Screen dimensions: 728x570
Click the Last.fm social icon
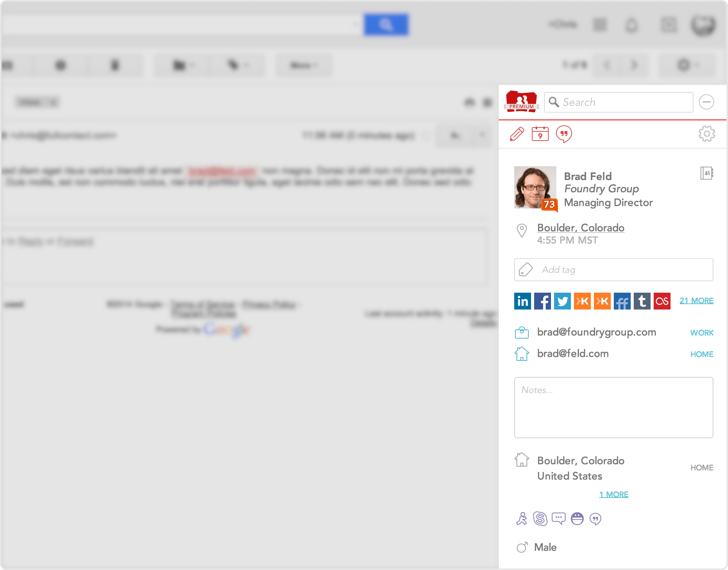(x=662, y=301)
